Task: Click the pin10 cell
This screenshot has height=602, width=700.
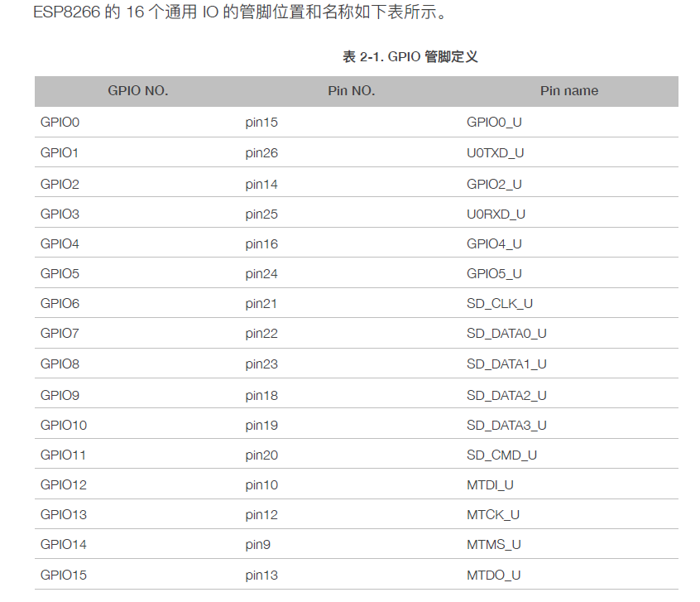Action: pos(261,485)
